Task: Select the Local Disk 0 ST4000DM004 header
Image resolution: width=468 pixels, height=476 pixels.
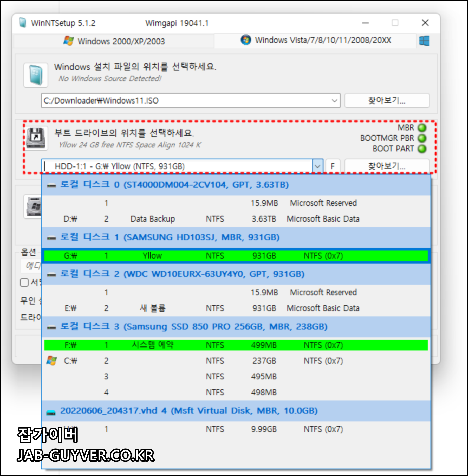Action: pos(236,185)
